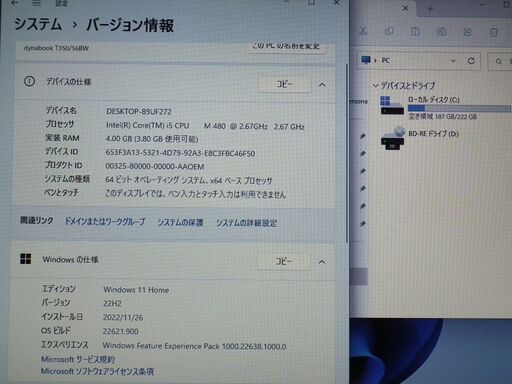
Task: Select ローカル ディスク (C:) drive
Action: 445,108
